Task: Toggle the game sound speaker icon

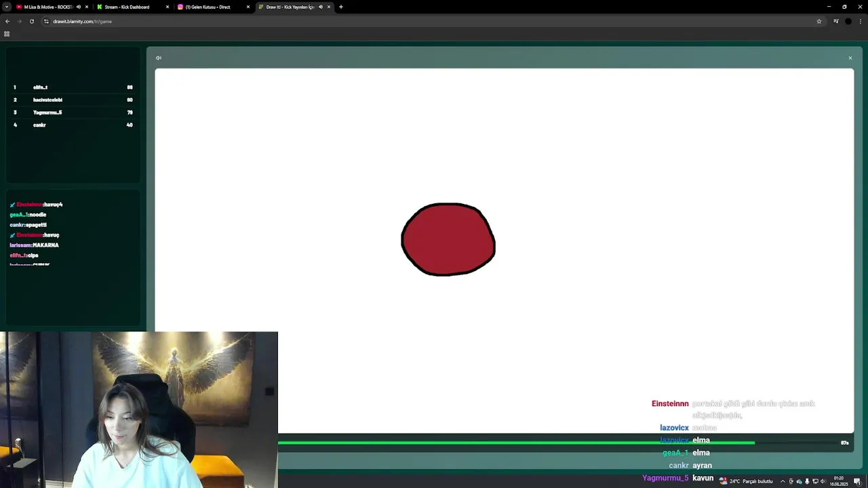Action: [159, 58]
